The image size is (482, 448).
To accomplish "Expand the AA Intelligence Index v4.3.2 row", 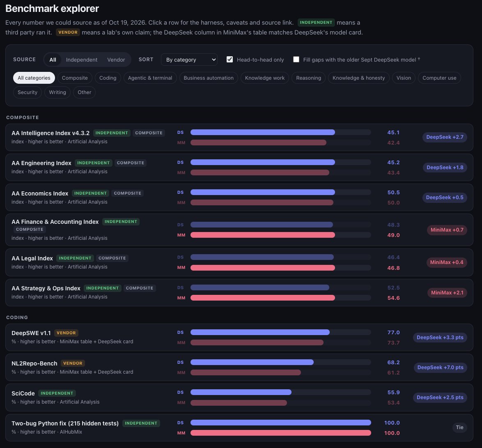I will (x=239, y=137).
